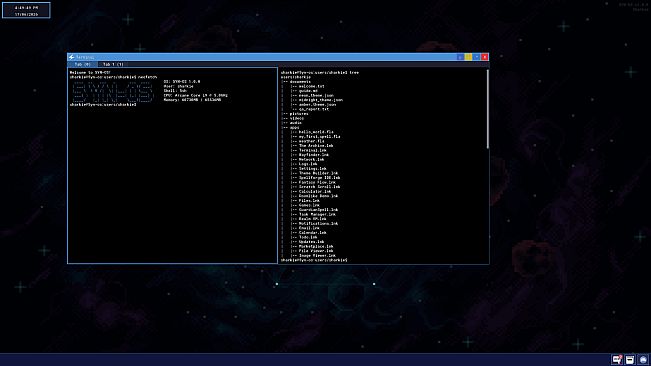Open the window list icon in taskbar
The width and height of the screenshot is (651, 366).
(x=630, y=359)
